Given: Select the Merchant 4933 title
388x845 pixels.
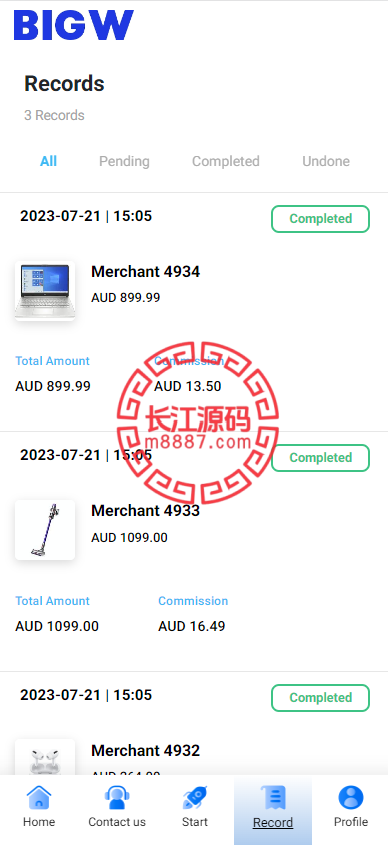Looking at the screenshot, I should [x=146, y=510].
